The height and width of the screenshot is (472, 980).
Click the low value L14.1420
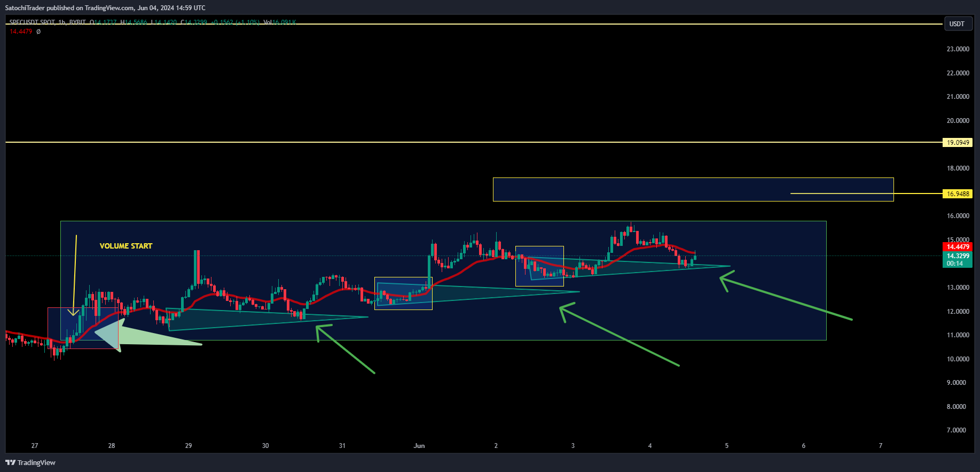pyautogui.click(x=164, y=22)
